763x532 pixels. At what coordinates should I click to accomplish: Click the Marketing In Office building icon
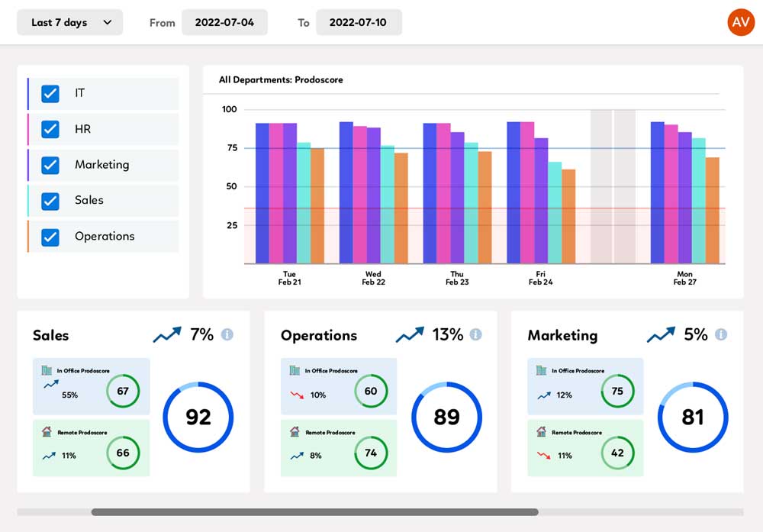pos(542,370)
